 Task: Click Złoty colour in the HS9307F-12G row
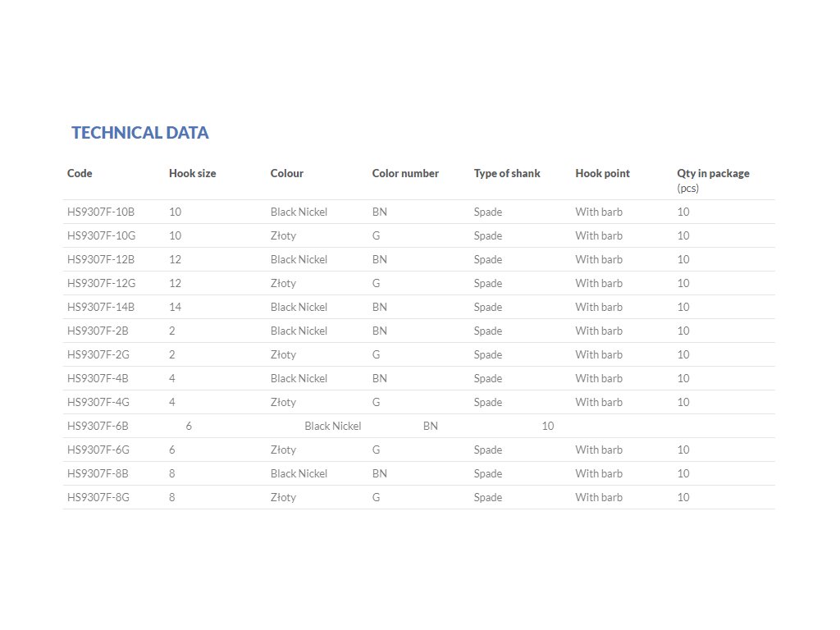click(x=284, y=283)
